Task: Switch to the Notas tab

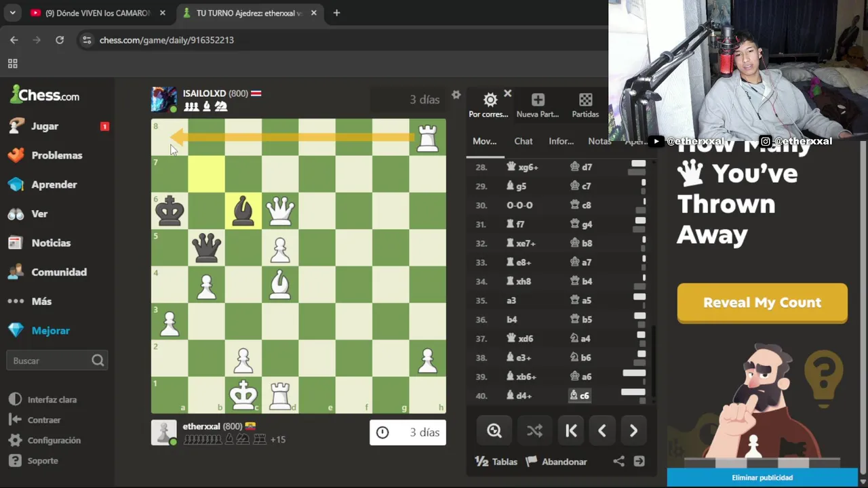Action: click(x=599, y=141)
